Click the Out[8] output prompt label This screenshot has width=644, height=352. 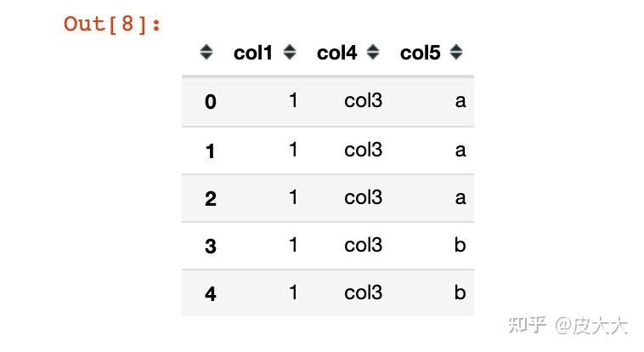pyautogui.click(x=111, y=25)
